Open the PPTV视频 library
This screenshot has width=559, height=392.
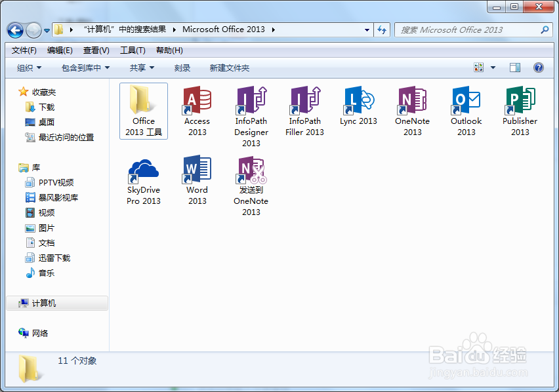pos(49,183)
